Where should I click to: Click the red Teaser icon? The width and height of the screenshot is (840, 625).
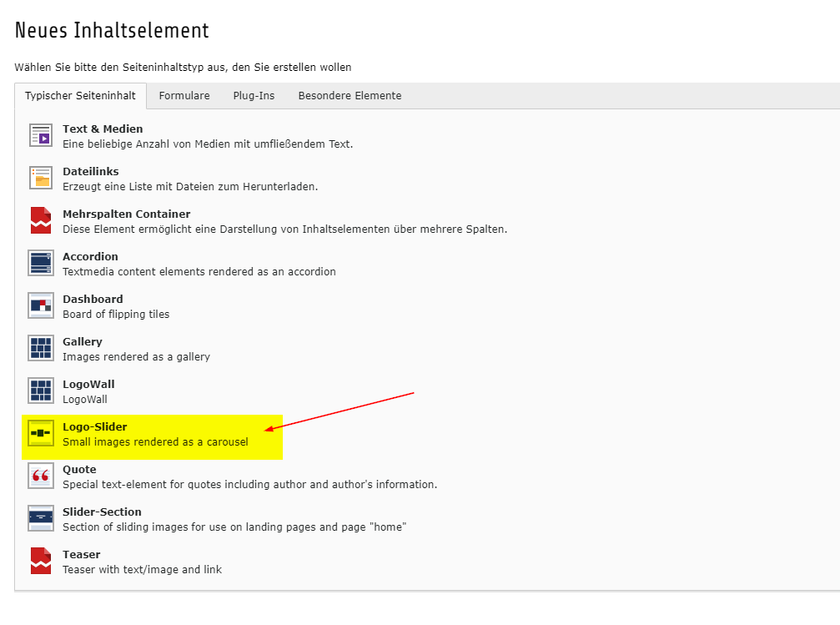pos(41,561)
